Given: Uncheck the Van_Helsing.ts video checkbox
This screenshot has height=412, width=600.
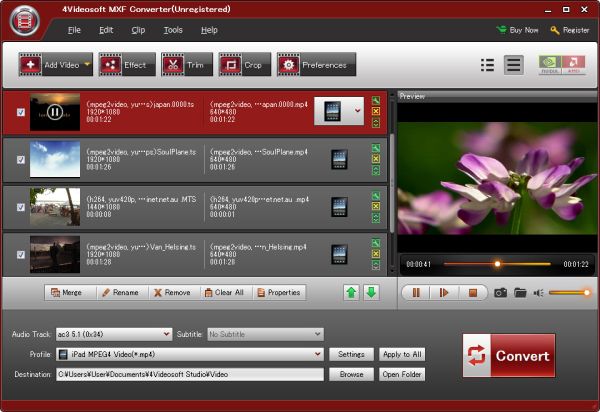Looking at the screenshot, I should pyautogui.click(x=21, y=254).
